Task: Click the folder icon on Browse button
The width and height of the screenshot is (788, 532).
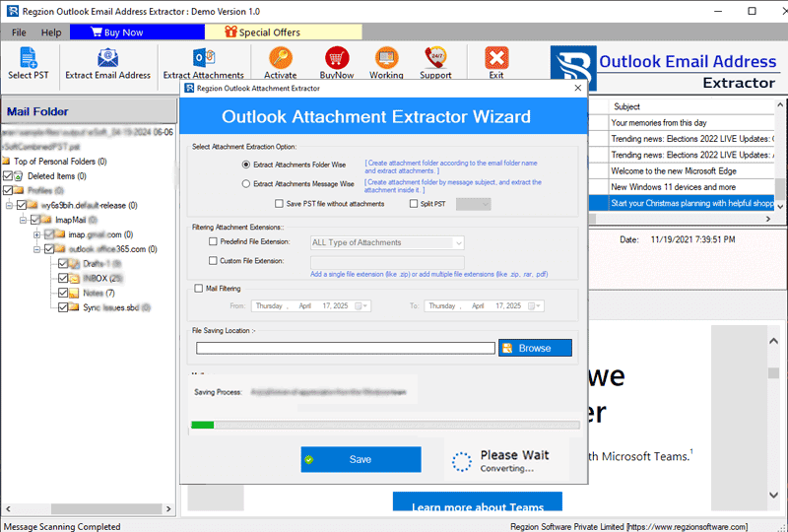Action: (507, 348)
